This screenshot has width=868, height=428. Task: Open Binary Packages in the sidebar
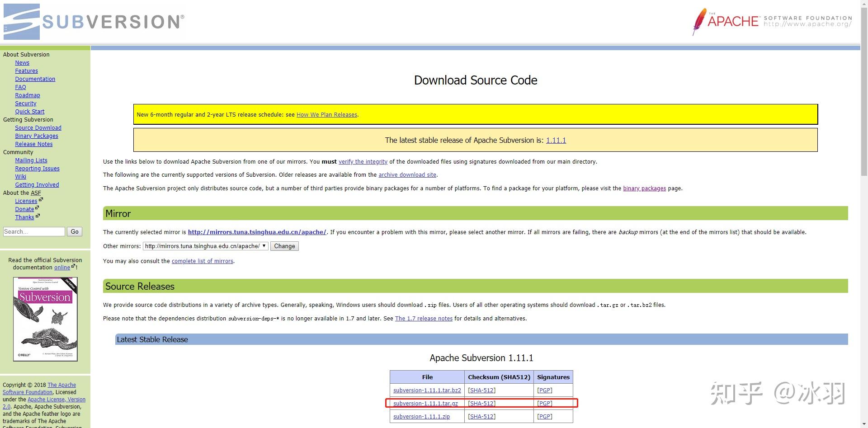click(36, 136)
